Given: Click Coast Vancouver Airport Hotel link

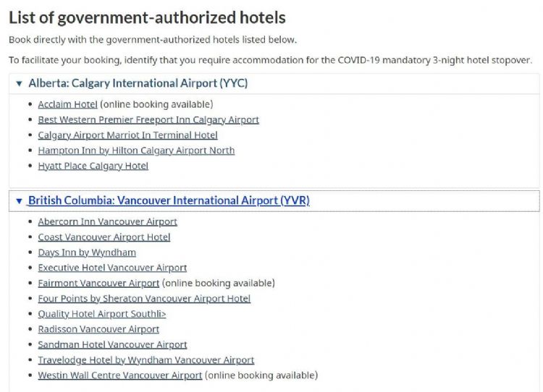Looking at the screenshot, I should click(x=104, y=237).
